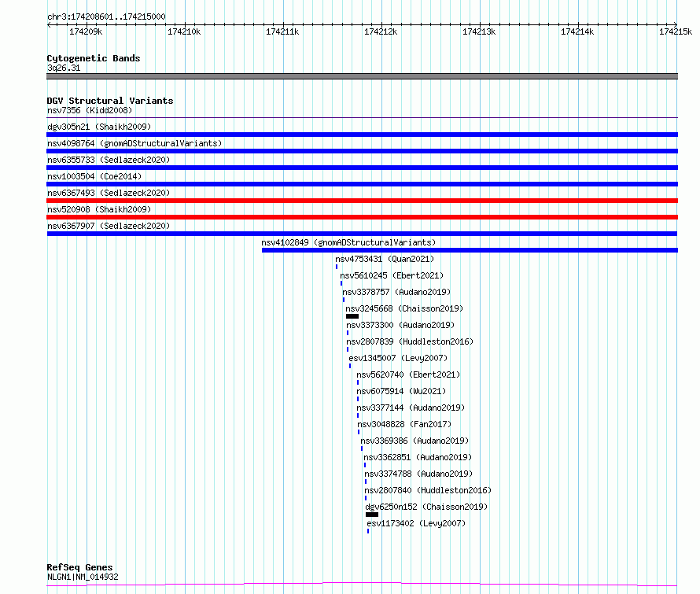
Task: Open variant nsv6355733 (Sedlazeck2020)
Action: click(x=109, y=160)
